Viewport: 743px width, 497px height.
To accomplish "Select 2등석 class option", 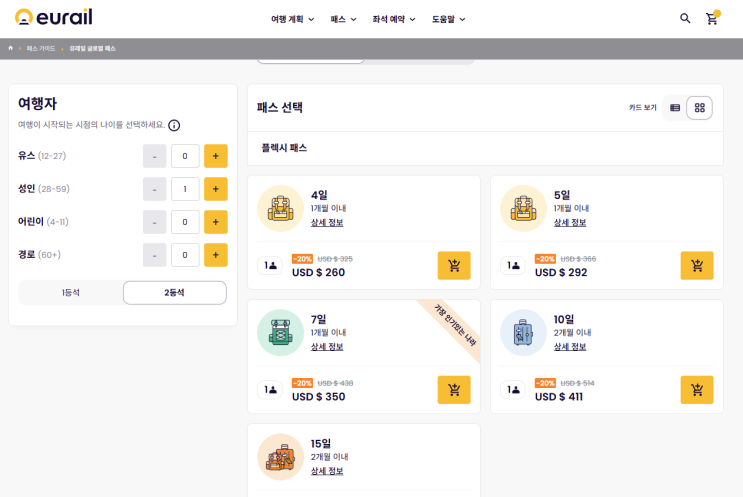I will [174, 292].
